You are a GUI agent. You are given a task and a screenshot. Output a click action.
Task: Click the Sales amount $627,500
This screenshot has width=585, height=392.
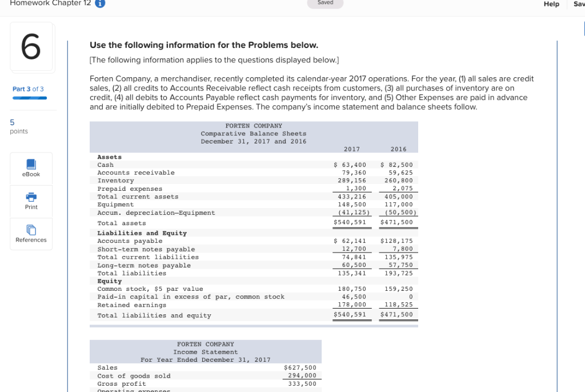[300, 368]
